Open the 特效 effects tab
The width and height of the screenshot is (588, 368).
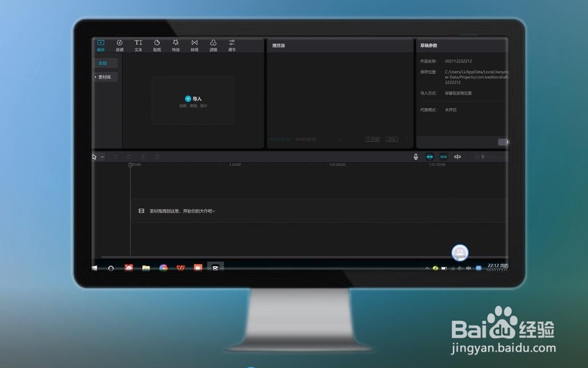(x=175, y=46)
